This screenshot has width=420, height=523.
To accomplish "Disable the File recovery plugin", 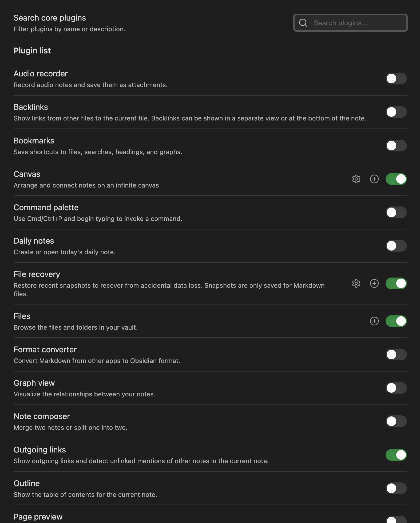I will (x=396, y=284).
